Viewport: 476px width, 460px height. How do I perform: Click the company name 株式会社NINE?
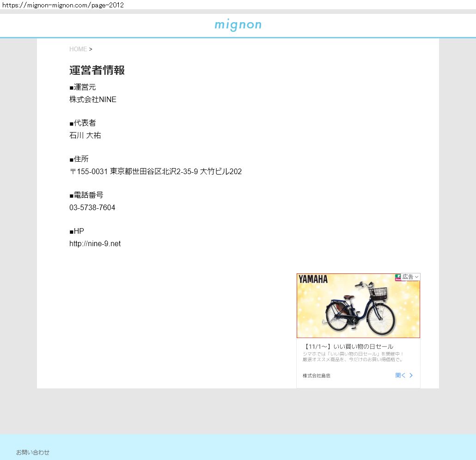click(93, 100)
